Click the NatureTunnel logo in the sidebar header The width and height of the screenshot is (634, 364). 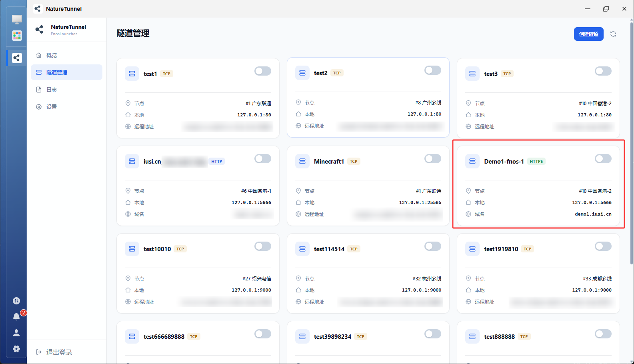[39, 29]
